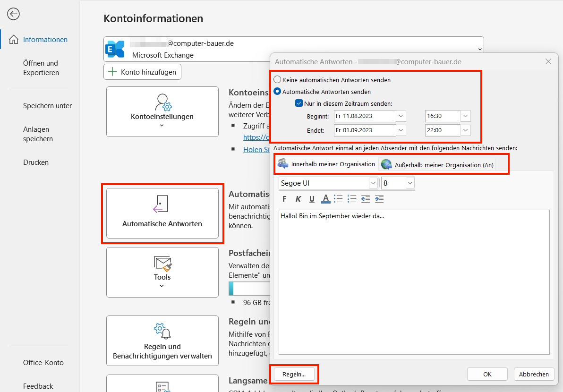
Task: Open the Endet time dropdown 22:00
Action: (x=466, y=130)
